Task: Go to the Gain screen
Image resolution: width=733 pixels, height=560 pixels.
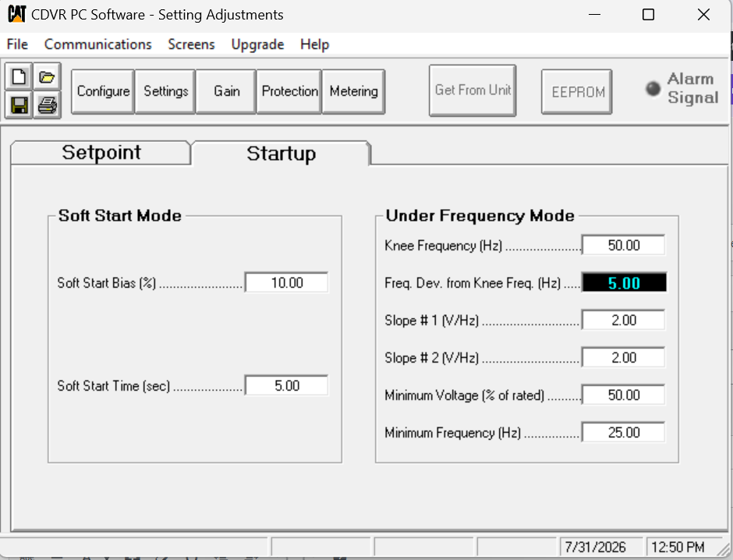Action: tap(226, 91)
